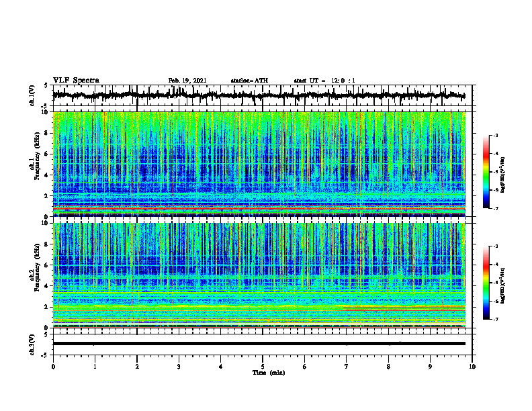Viewport: 532px width, 411px height.
Task: Click the "Time (min)" axis title
Action: click(x=269, y=373)
